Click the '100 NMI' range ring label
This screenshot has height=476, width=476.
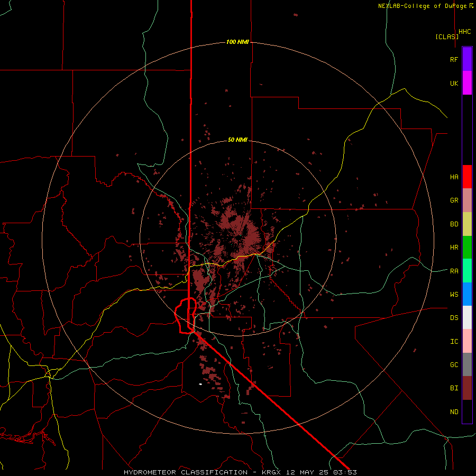(x=237, y=42)
